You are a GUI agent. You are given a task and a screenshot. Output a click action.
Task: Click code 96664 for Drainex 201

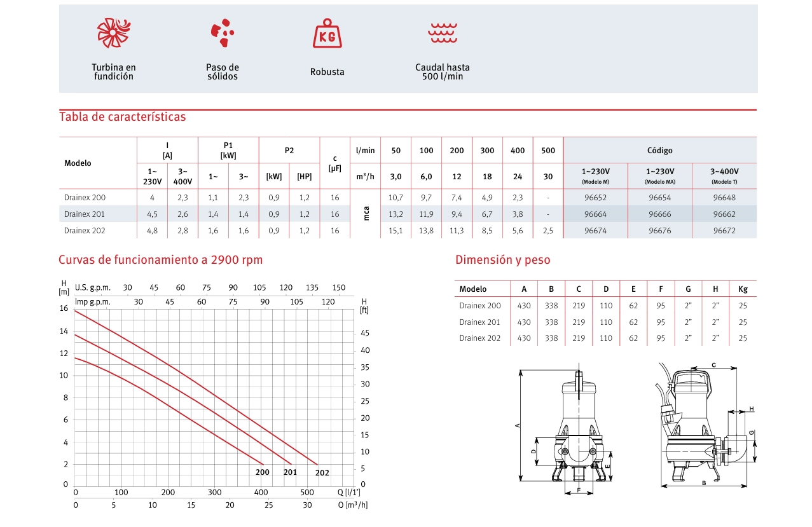[x=595, y=214]
